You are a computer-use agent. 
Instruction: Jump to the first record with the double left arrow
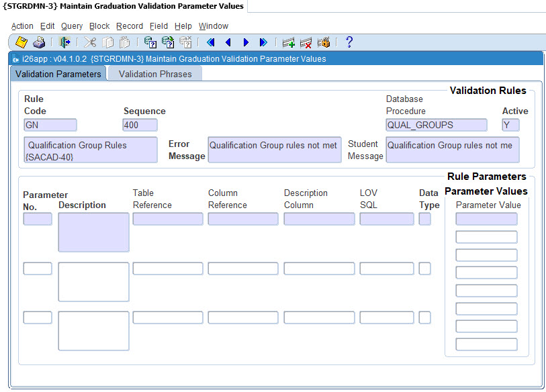(x=210, y=42)
